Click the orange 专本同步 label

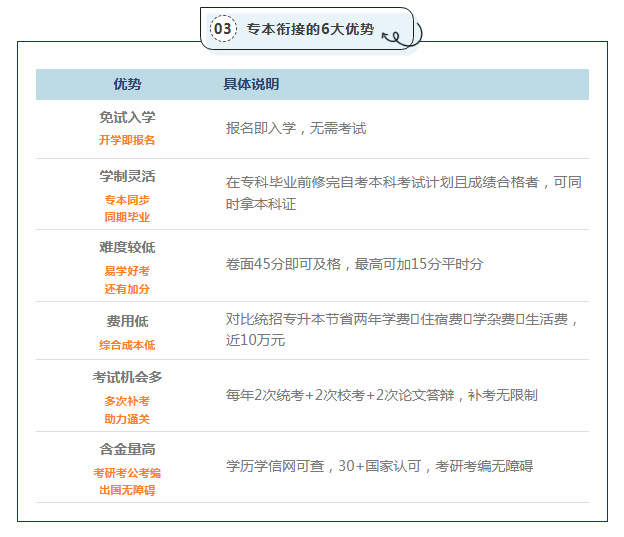pos(127,199)
